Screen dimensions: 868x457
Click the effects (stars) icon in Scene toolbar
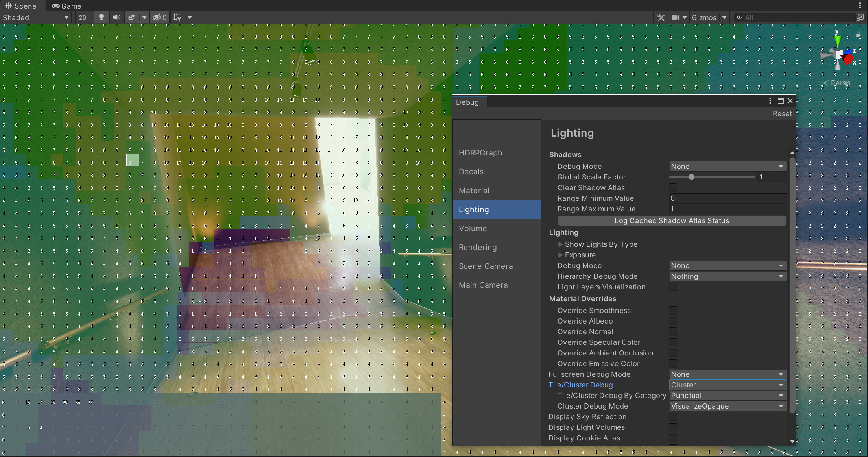[x=132, y=17]
